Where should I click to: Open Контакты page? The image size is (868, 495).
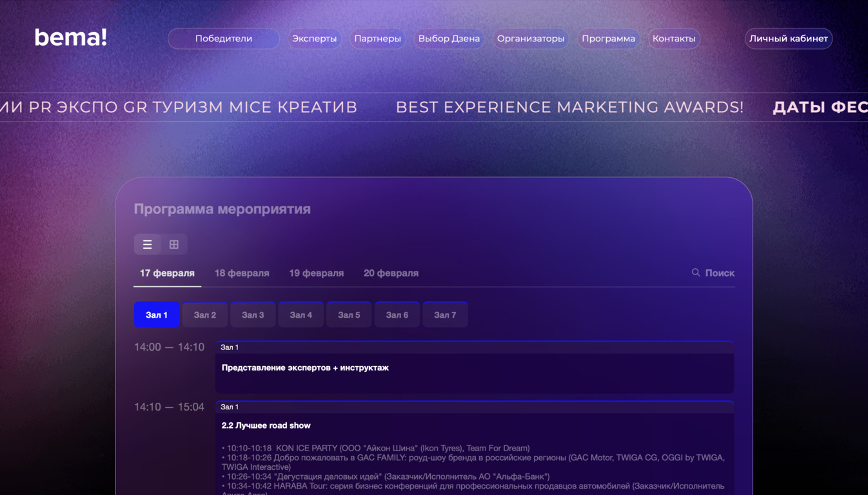[674, 39]
